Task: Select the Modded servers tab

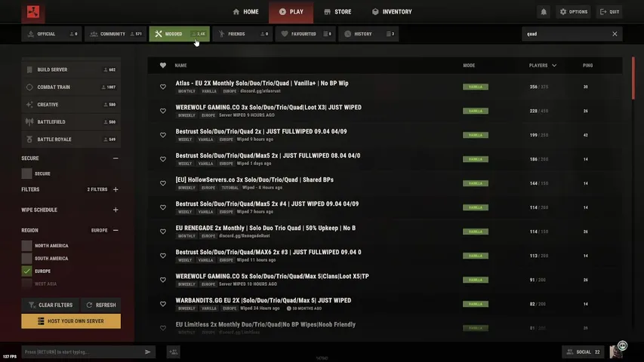Action: tap(179, 34)
